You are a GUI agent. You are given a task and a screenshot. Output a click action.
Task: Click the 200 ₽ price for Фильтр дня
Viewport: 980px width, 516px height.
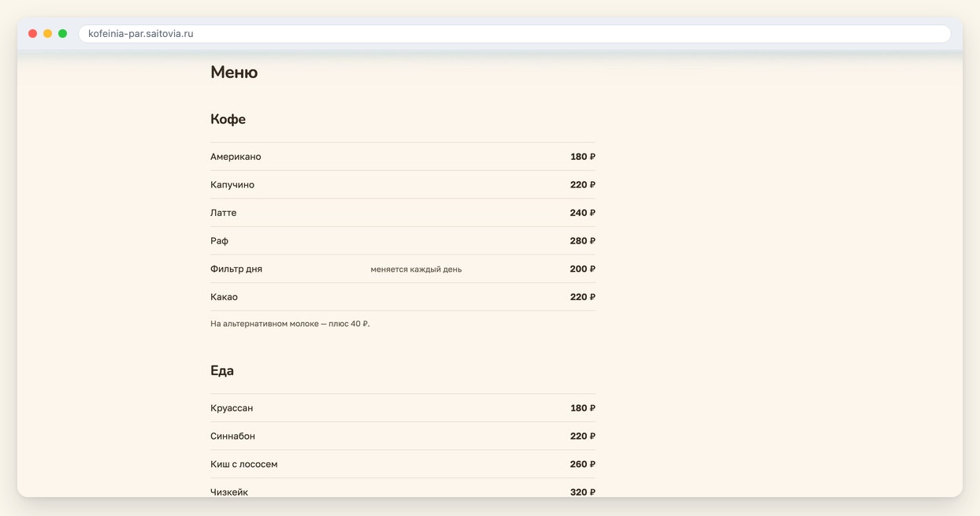pyautogui.click(x=583, y=269)
